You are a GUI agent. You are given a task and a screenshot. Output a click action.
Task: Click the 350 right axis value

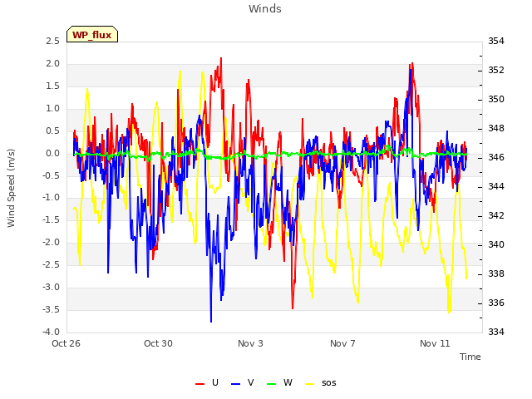[496, 100]
